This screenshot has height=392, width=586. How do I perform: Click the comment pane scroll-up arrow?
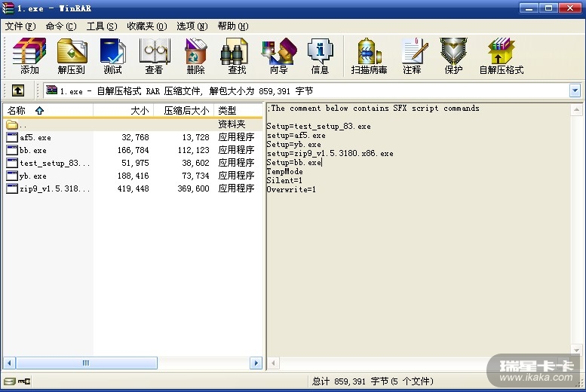(x=577, y=110)
